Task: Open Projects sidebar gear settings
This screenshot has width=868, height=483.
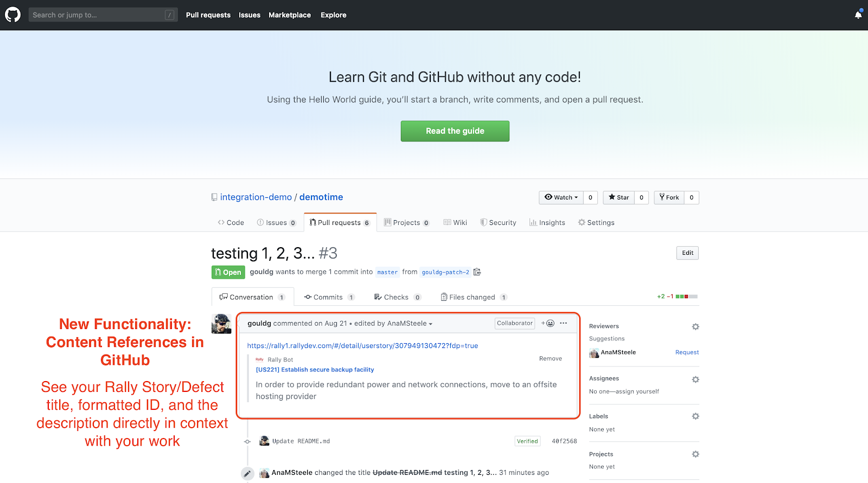Action: pos(695,454)
